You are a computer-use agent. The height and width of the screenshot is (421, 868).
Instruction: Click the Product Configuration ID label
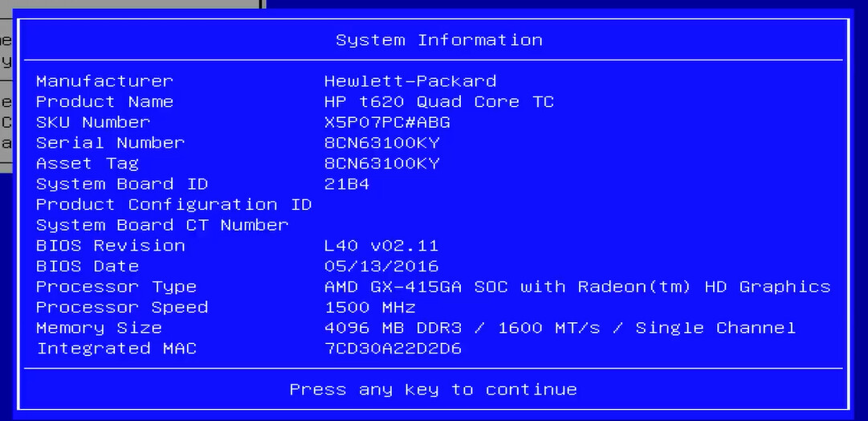coord(173,205)
